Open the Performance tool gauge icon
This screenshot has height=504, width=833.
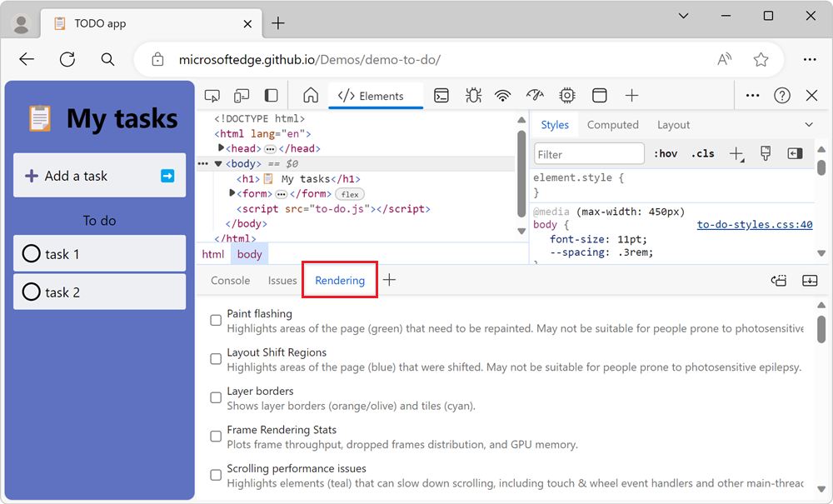pyautogui.click(x=534, y=95)
